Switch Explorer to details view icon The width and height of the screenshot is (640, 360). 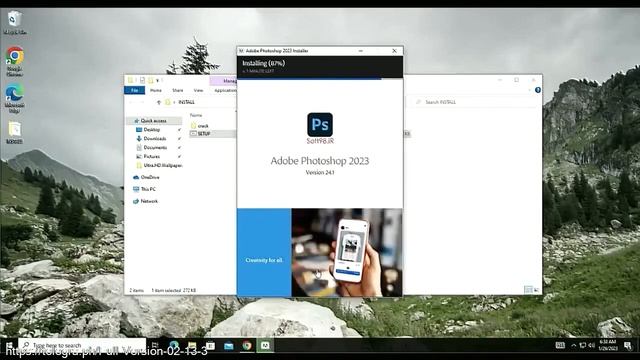(x=528, y=290)
